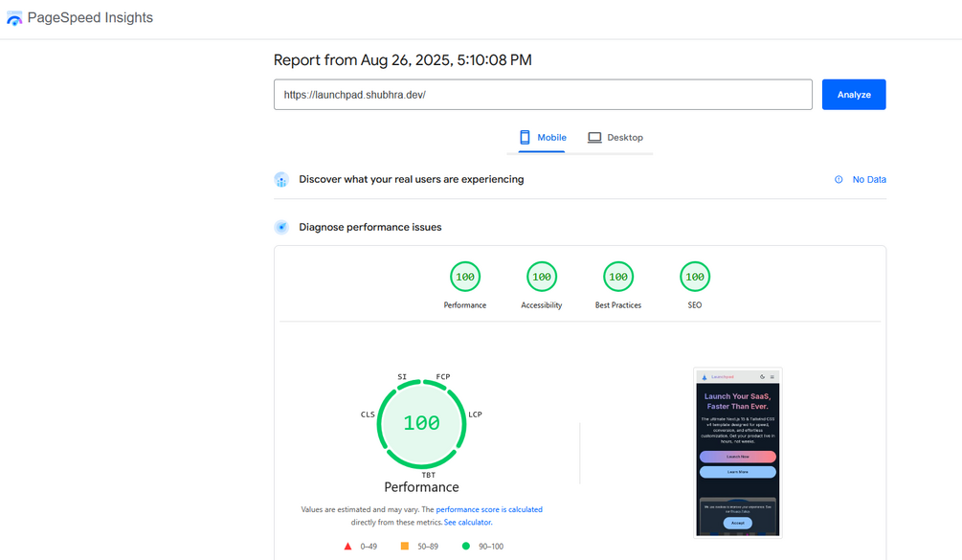Click the real users experience icon
This screenshot has height=560, width=962.
point(281,180)
